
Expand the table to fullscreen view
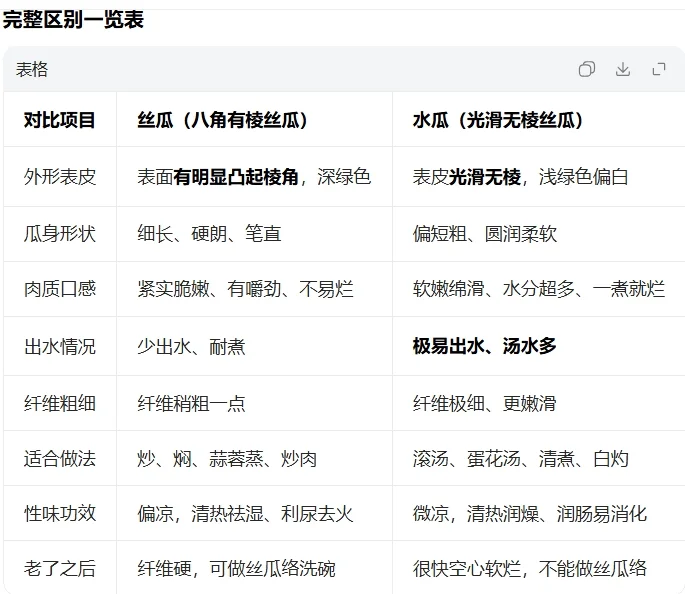[659, 69]
